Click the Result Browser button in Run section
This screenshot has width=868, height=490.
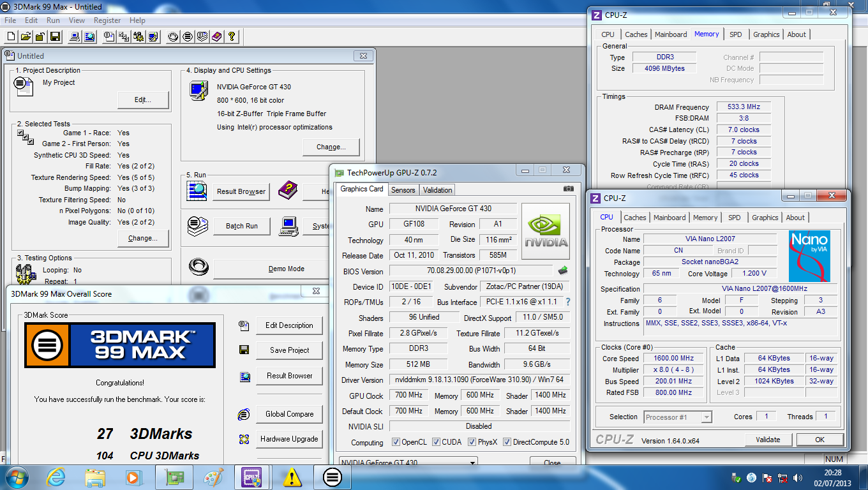tap(242, 191)
